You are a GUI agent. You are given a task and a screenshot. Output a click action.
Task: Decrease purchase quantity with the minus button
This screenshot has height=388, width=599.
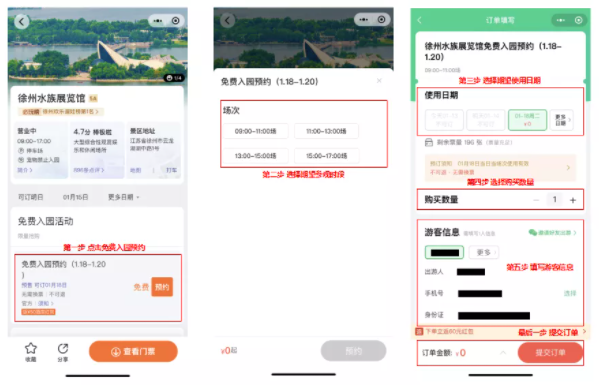[536, 200]
